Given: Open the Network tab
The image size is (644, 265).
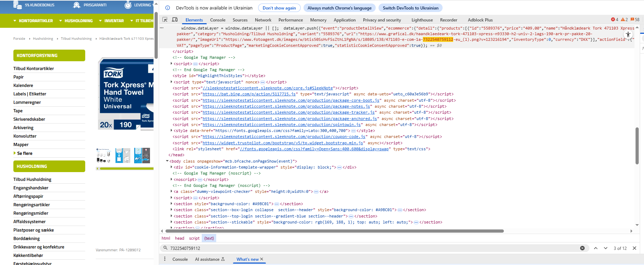Looking at the screenshot, I should click(263, 20).
